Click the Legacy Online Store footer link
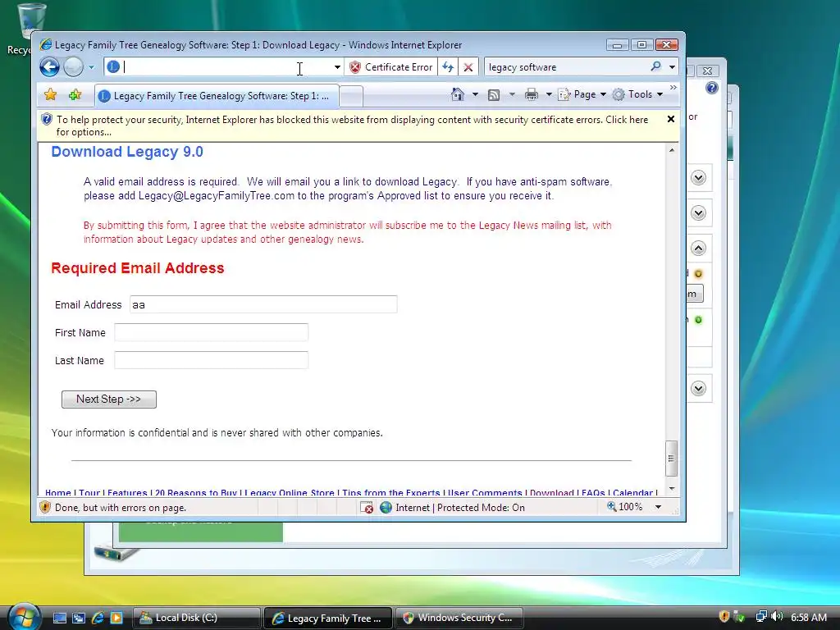This screenshot has height=630, width=840. pyautogui.click(x=290, y=492)
